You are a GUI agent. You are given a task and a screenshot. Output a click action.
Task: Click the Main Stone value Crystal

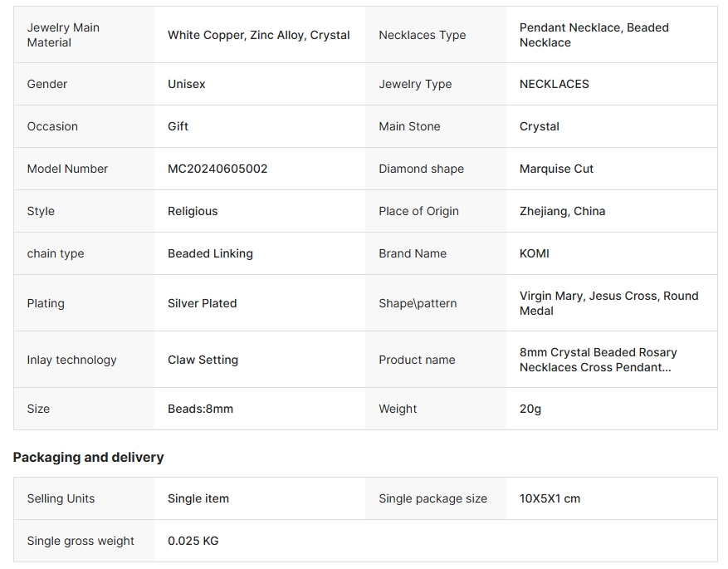coord(539,126)
